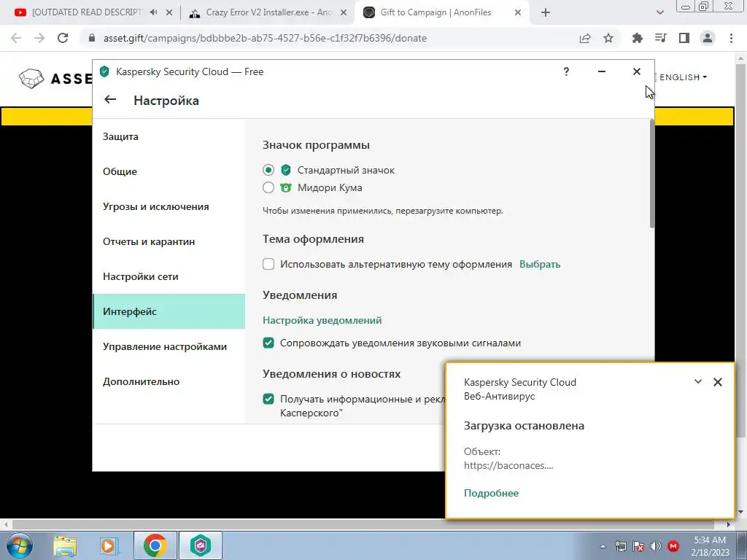Uncheck receiving informational news messages
Screen dimensions: 747x560
click(268, 399)
